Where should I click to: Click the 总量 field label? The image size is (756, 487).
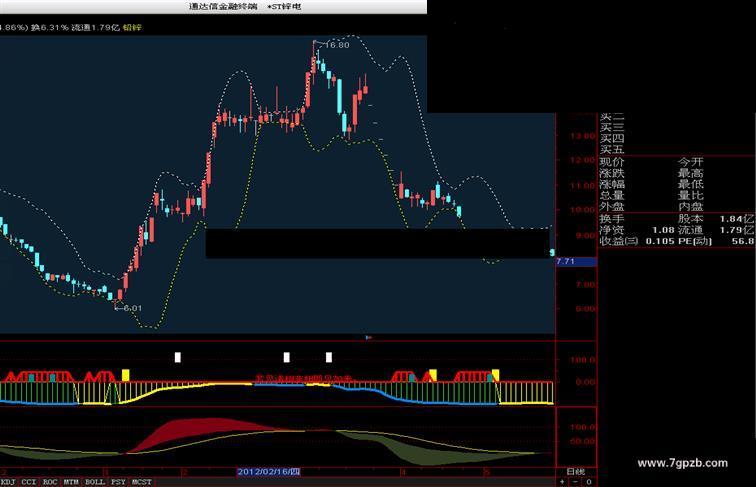[x=612, y=195]
